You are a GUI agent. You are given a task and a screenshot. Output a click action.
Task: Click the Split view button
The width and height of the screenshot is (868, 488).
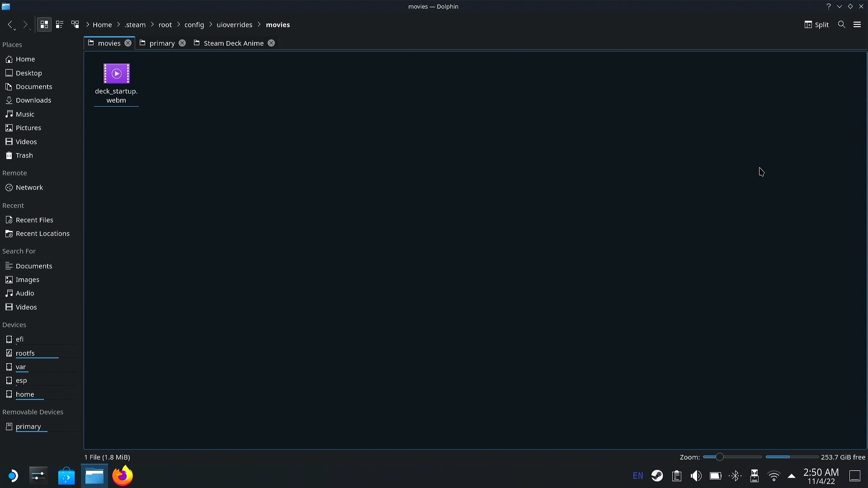816,24
